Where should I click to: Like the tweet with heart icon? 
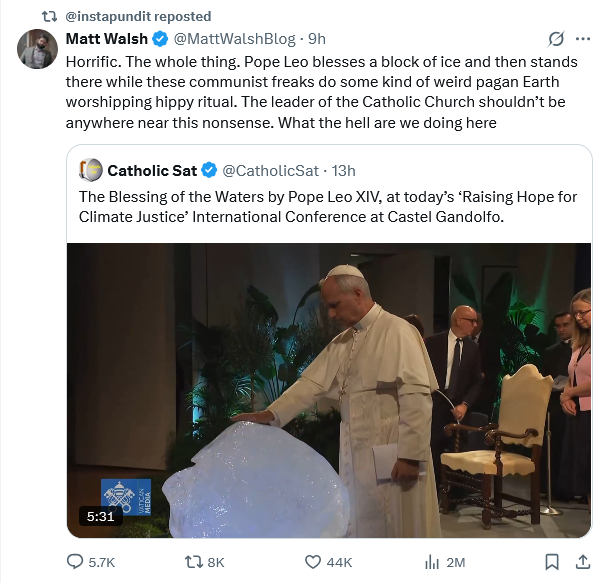(x=312, y=562)
